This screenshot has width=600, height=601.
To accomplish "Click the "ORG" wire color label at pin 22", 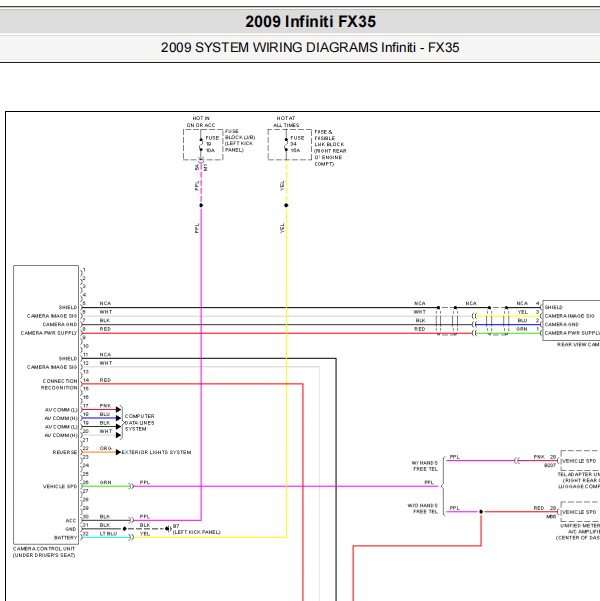I will tap(105, 448).
